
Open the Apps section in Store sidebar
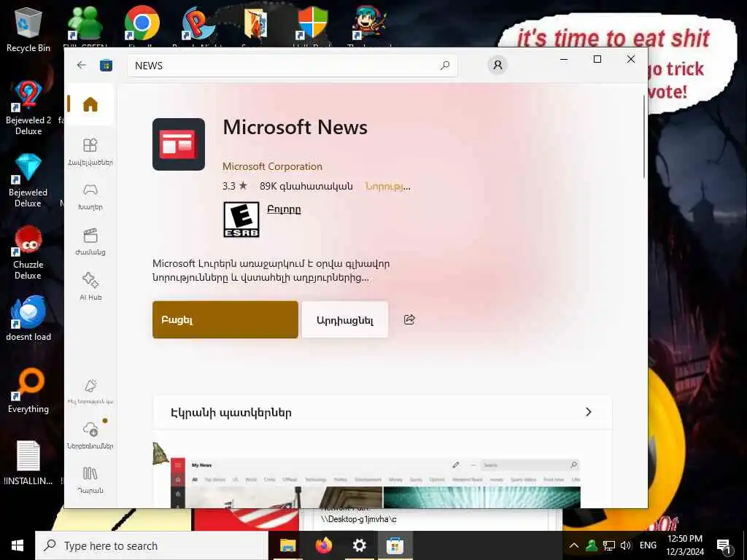point(90,152)
